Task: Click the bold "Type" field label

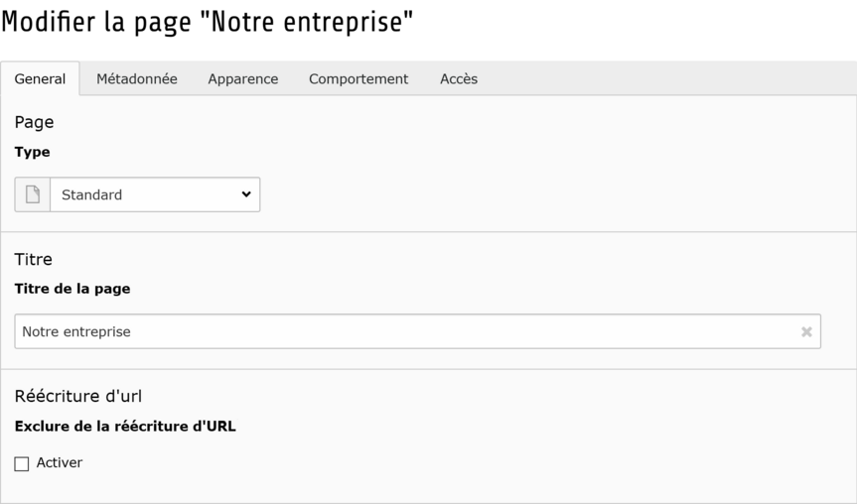Action: click(32, 152)
